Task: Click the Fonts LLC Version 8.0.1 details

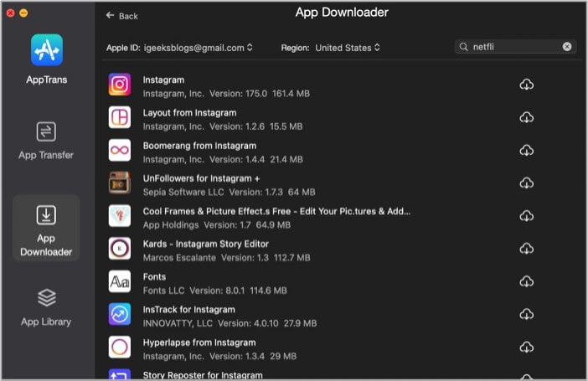Action: pyautogui.click(x=214, y=291)
